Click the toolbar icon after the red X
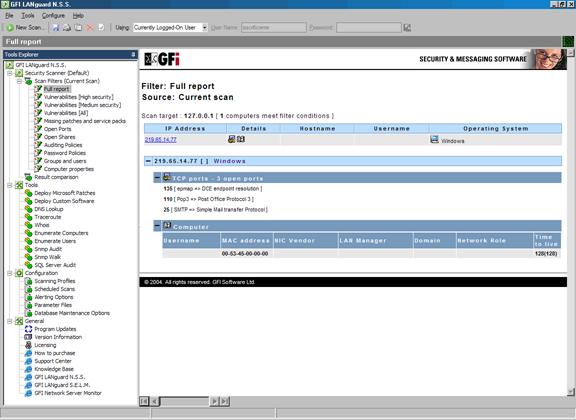The width and height of the screenshot is (576, 420). pos(101,28)
